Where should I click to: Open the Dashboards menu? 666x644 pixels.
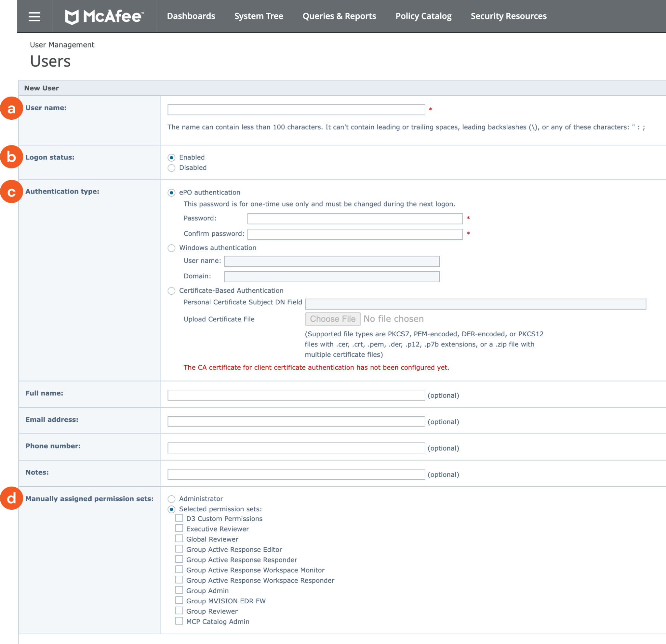pos(191,16)
